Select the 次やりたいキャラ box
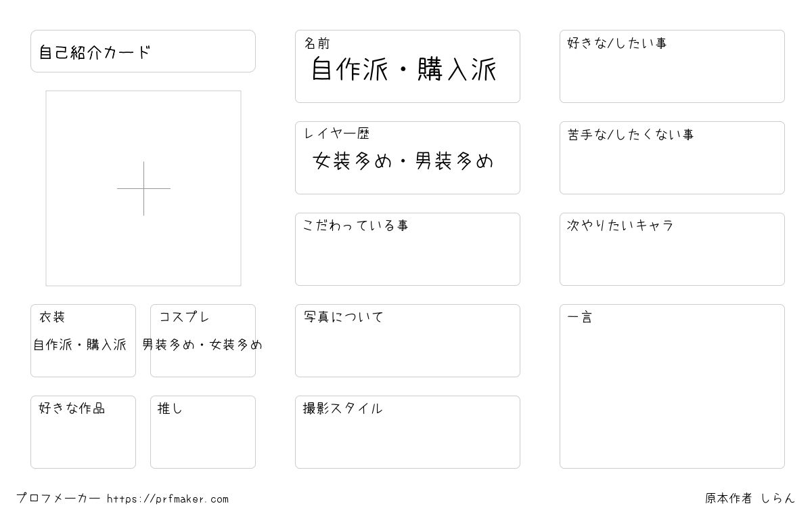812x508 pixels. pos(672,249)
